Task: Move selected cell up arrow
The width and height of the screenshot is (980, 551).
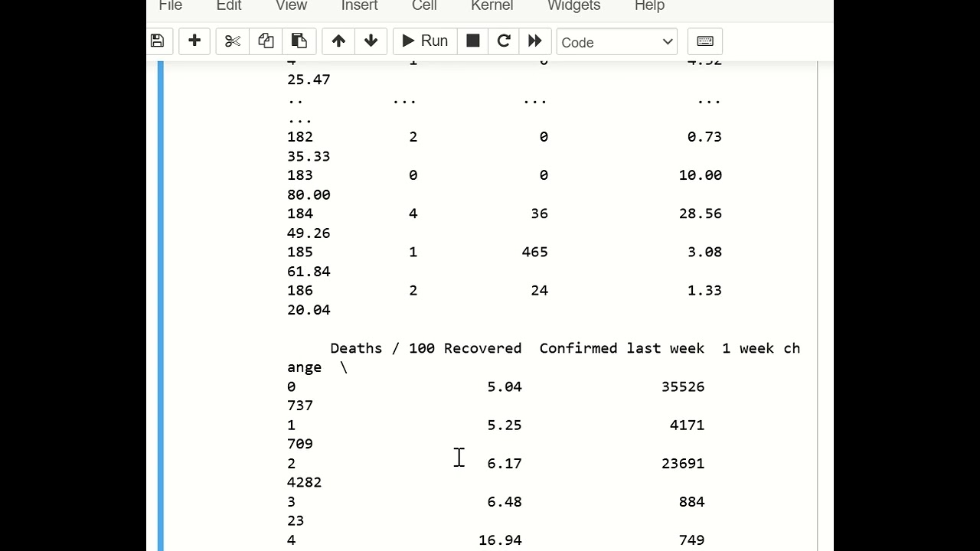Action: tap(338, 41)
